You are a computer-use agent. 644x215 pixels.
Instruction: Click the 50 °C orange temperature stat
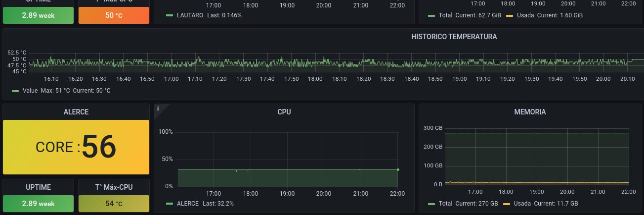pos(114,15)
